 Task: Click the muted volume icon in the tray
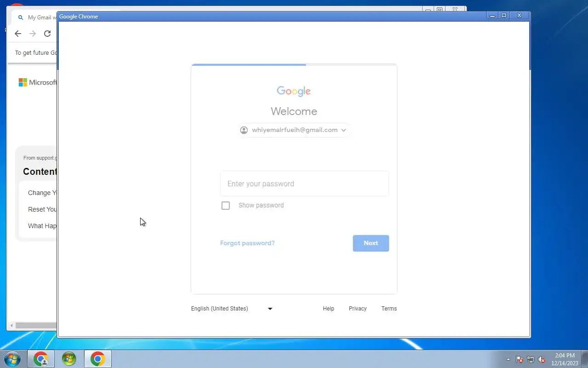[542, 360]
